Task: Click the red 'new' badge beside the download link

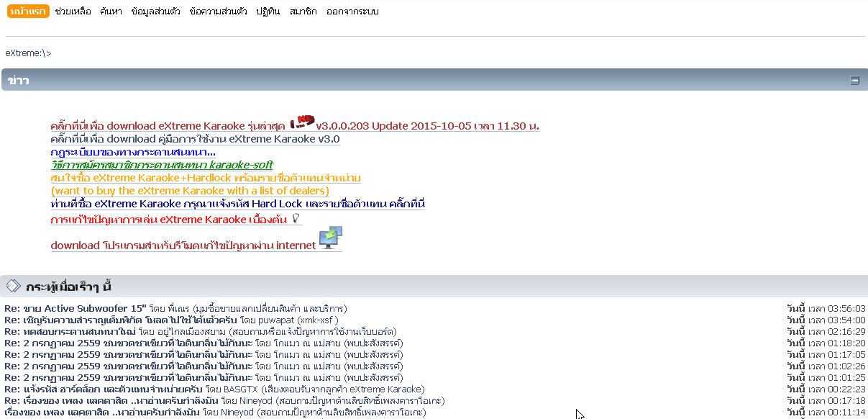Action: click(x=302, y=122)
